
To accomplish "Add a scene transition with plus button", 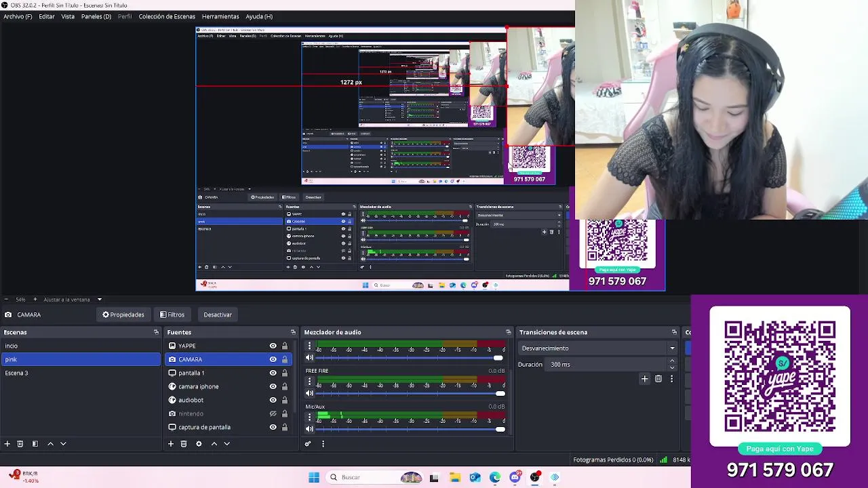I will point(644,379).
